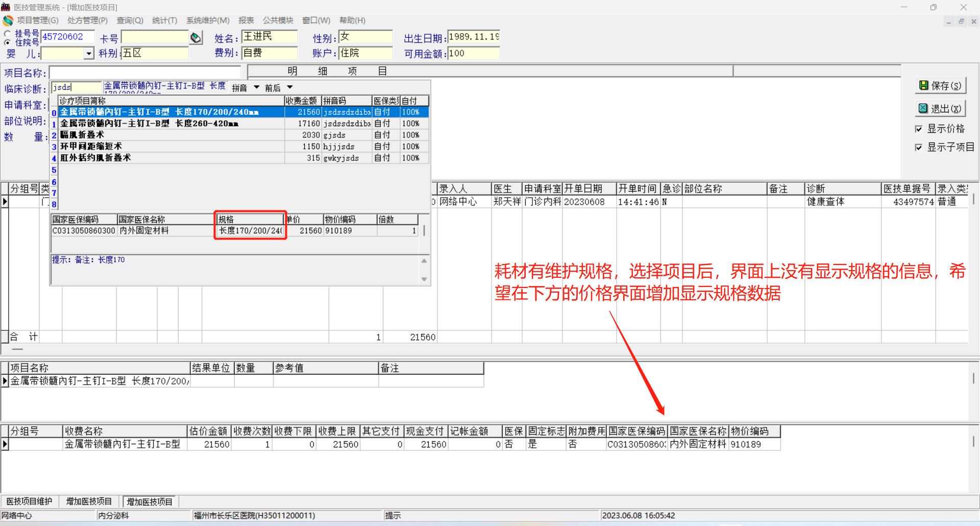Screen dimensions: 980x526
Task: Open the 系统维护(M) menu
Action: (208, 20)
